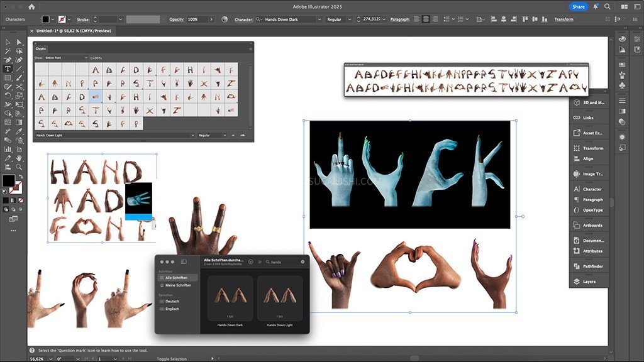Select Deutsch language filter in font browser
Screen dimensions: 644x362
tap(172, 302)
